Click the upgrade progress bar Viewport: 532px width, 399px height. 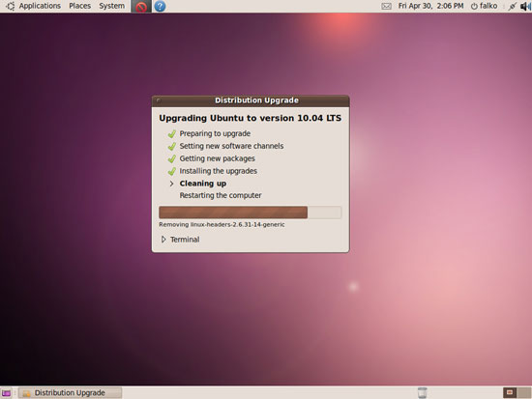251,213
